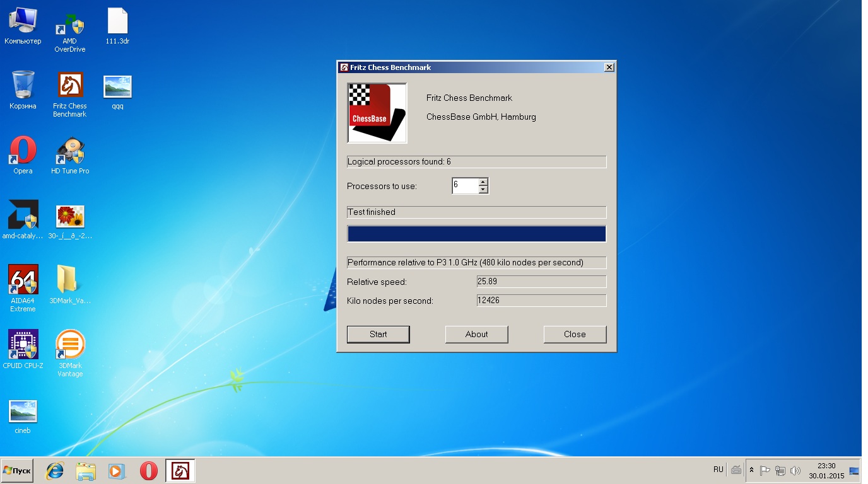The height and width of the screenshot is (484, 868).
Task: Click the RU language indicator in taskbar
Action: [718, 470]
